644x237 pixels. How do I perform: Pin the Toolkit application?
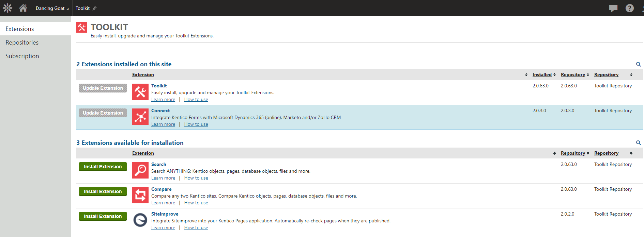point(94,8)
